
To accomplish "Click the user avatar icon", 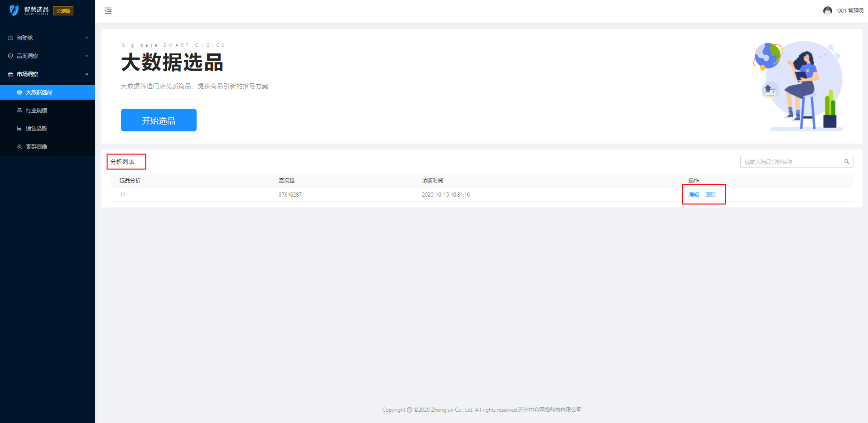I will (827, 11).
